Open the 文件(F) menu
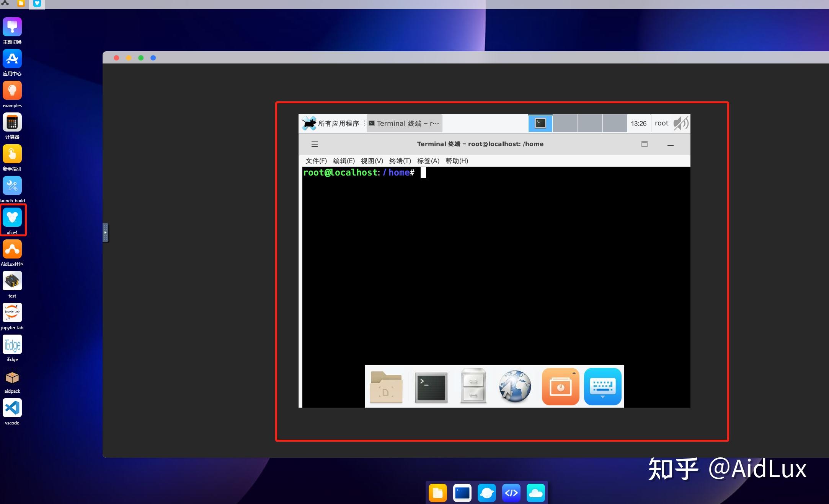 [316, 161]
